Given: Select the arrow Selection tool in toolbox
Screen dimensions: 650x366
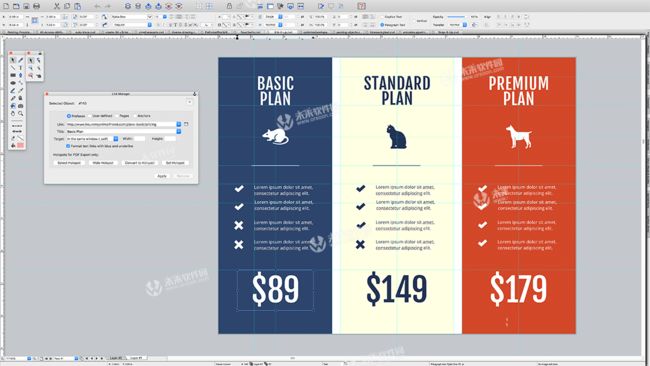Looking at the screenshot, I should 13,61.
